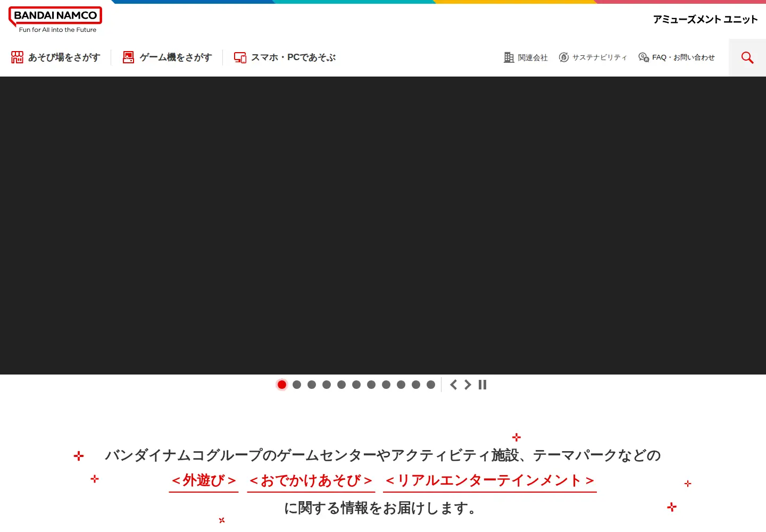Click the ＜おでかけあそび＞ text

311,481
